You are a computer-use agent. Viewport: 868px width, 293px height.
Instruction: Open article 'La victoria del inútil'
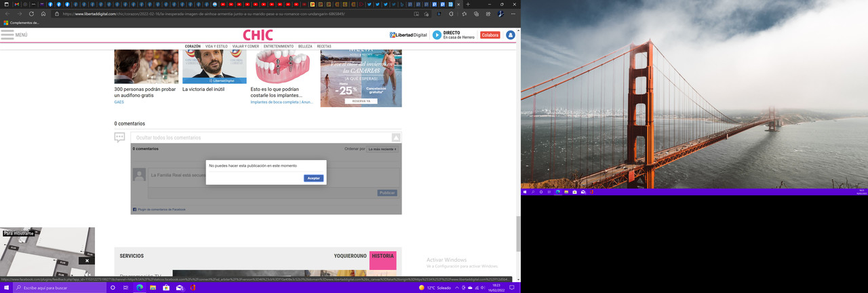pos(203,89)
